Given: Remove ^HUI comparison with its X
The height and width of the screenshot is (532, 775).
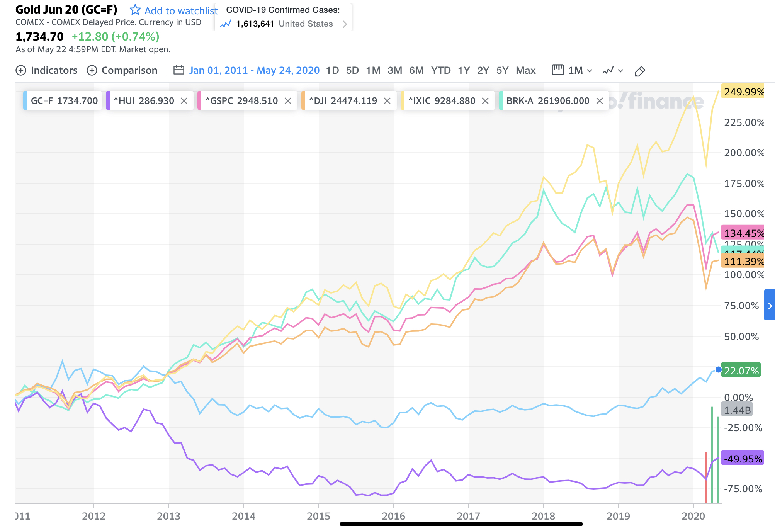Looking at the screenshot, I should [184, 101].
